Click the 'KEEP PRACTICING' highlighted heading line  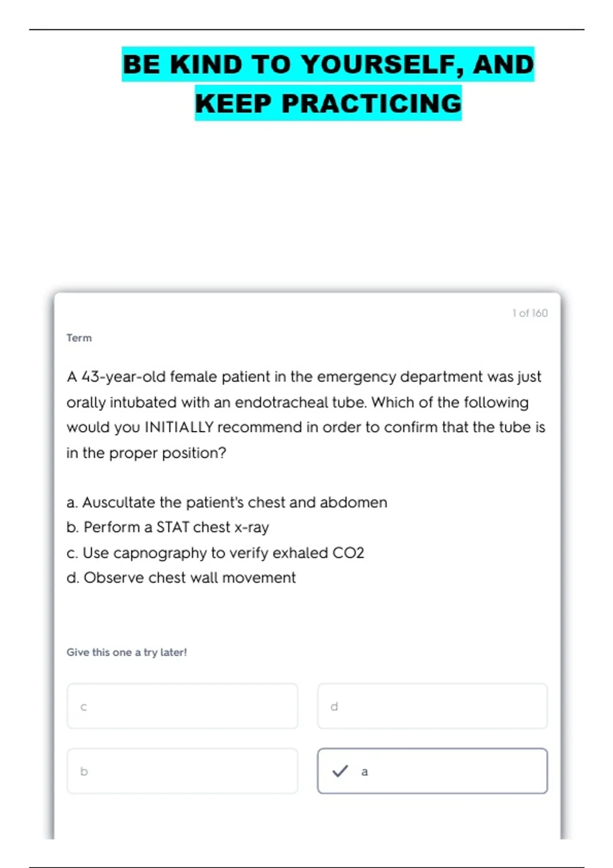point(328,103)
